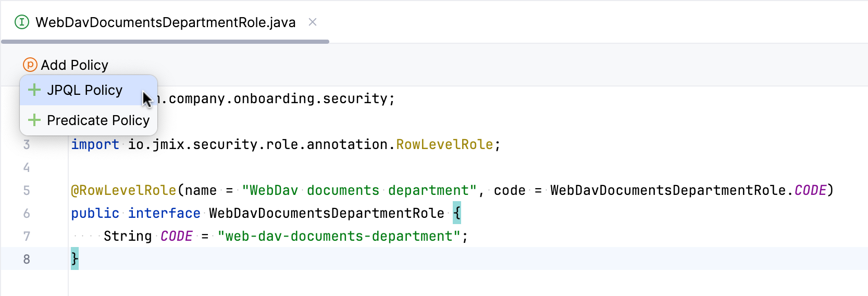The image size is (868, 296).
Task: Click the imported RowLevelRole class name
Action: tap(444, 144)
